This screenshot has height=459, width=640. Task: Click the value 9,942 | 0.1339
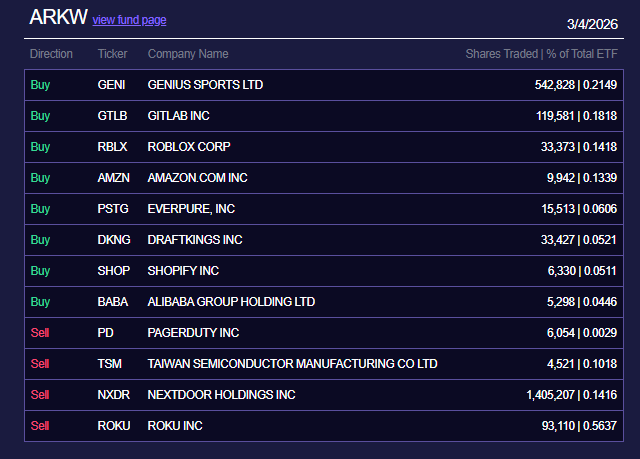(x=582, y=178)
